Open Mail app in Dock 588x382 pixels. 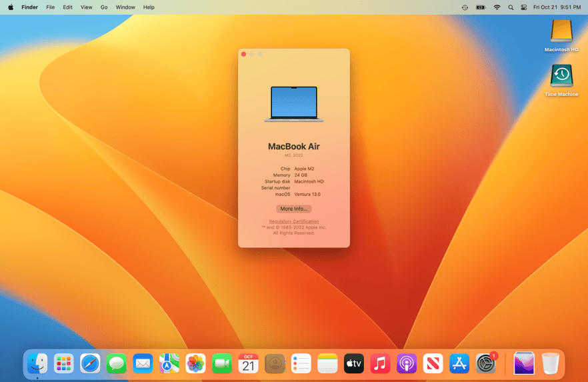(143, 363)
